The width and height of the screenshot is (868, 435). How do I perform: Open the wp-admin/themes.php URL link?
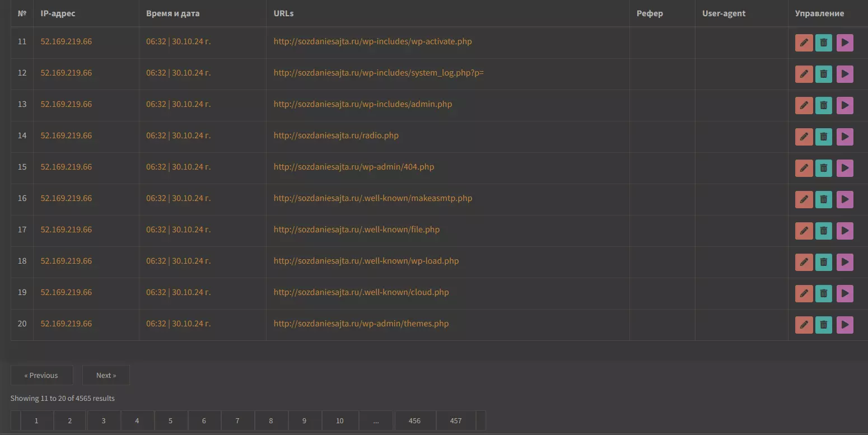pyautogui.click(x=361, y=324)
